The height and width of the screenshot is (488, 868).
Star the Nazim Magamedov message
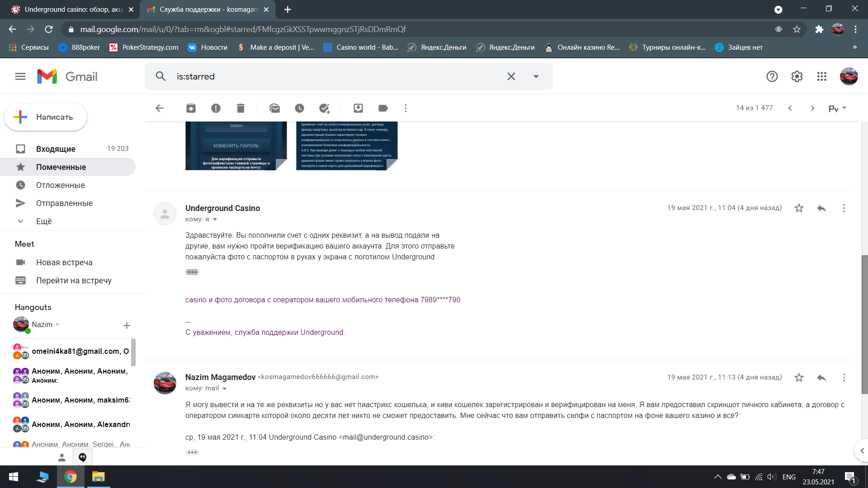pos(799,377)
